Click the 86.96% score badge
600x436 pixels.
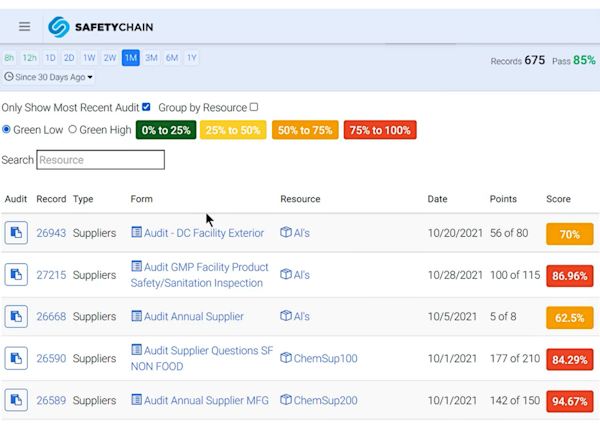pyautogui.click(x=570, y=276)
